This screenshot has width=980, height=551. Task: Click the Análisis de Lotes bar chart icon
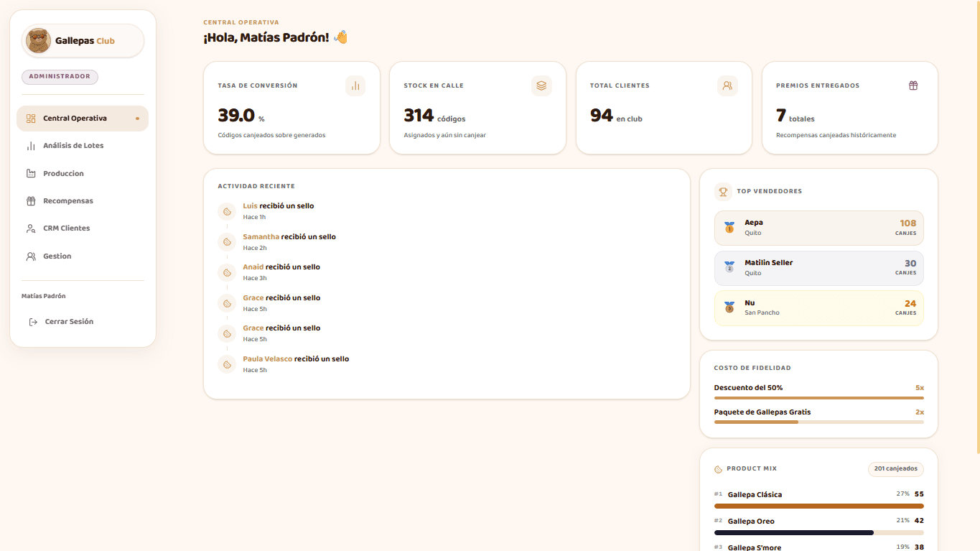click(31, 146)
